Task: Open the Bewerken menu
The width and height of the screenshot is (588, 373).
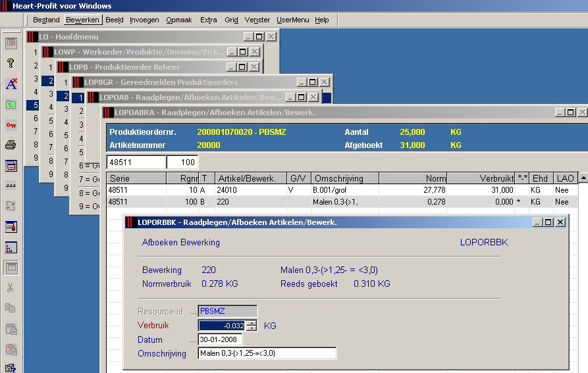Action: click(x=82, y=20)
